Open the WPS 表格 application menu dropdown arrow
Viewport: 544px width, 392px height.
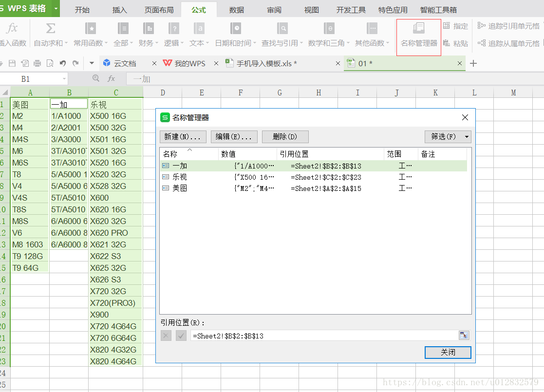coord(56,9)
